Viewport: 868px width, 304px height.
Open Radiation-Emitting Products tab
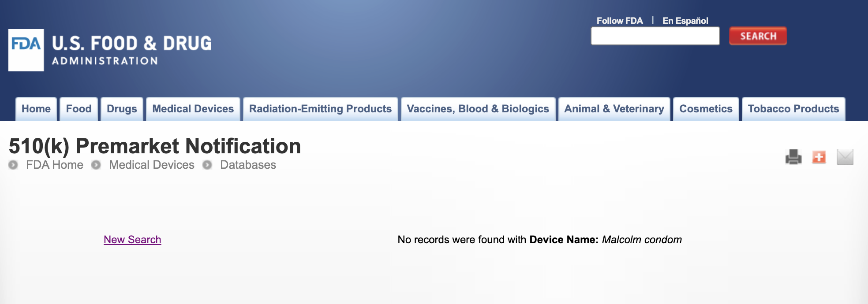click(x=320, y=109)
